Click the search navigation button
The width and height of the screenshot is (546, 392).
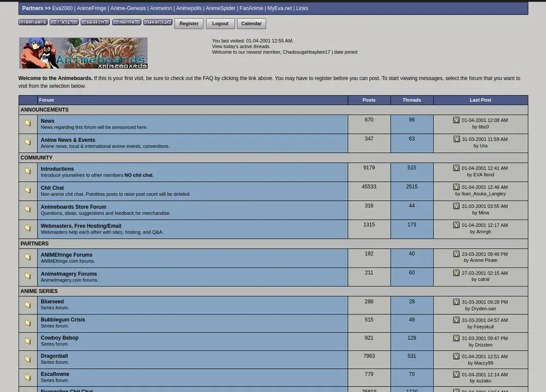tap(95, 23)
